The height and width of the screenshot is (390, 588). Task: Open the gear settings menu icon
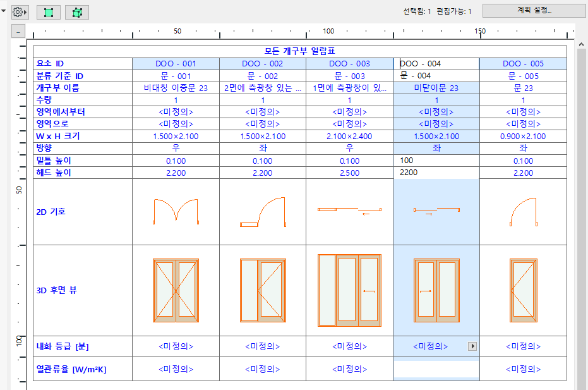click(18, 11)
